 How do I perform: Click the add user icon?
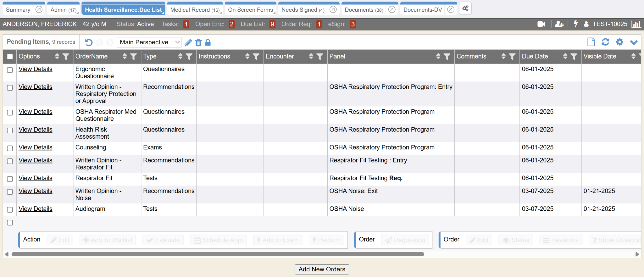point(559,24)
